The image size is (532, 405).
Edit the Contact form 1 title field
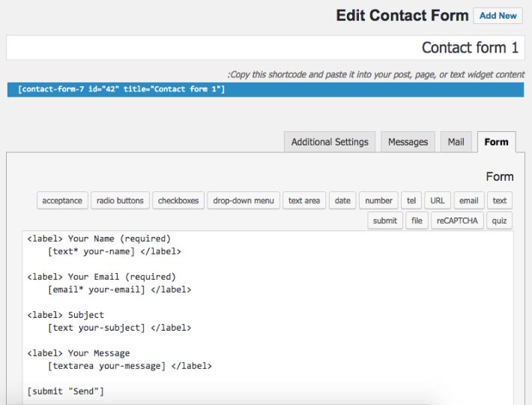[x=265, y=47]
